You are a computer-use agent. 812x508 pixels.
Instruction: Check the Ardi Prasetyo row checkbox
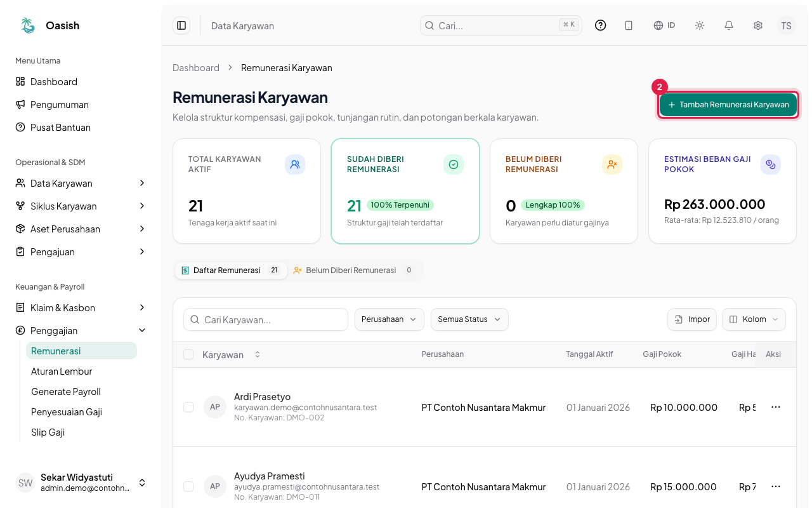pyautogui.click(x=188, y=407)
